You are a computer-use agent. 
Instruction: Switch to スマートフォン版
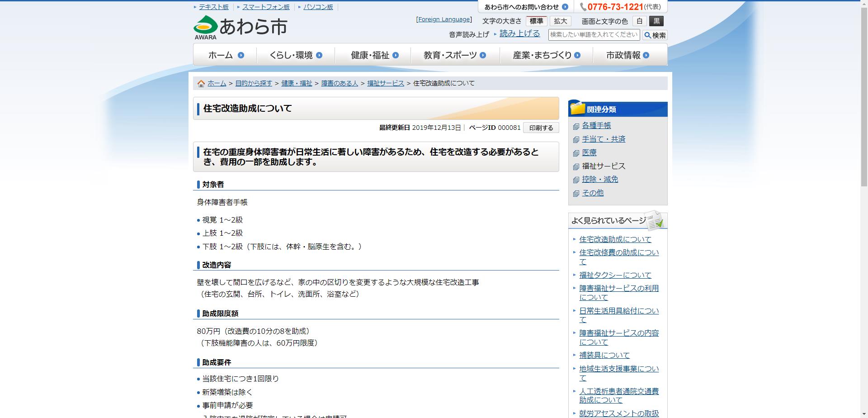click(266, 7)
